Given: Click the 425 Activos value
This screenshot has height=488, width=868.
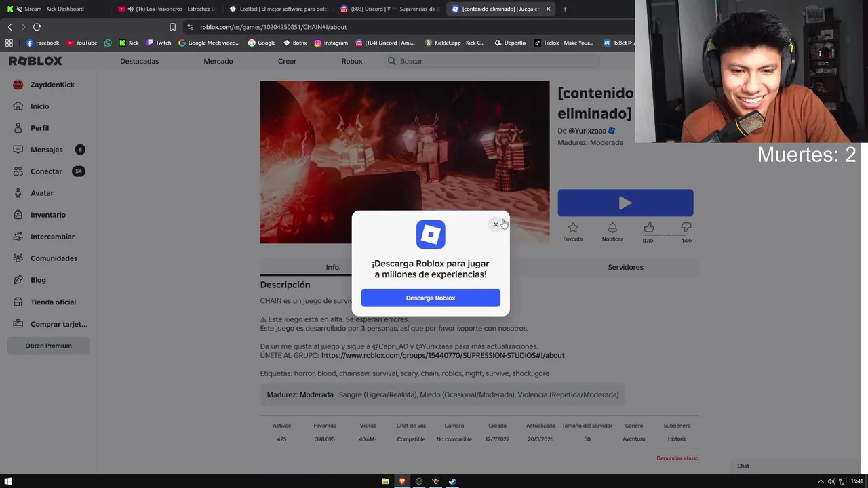Looking at the screenshot, I should (x=281, y=439).
